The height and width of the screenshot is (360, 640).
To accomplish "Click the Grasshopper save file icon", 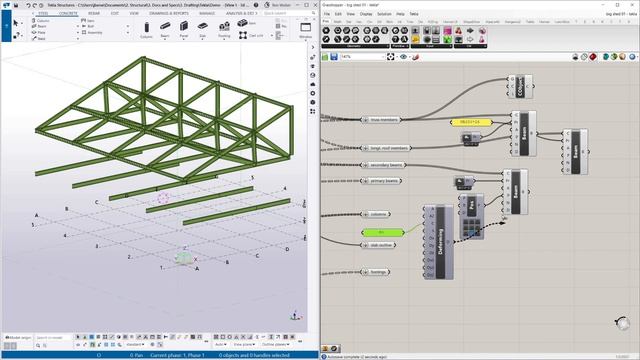I will 334,57.
